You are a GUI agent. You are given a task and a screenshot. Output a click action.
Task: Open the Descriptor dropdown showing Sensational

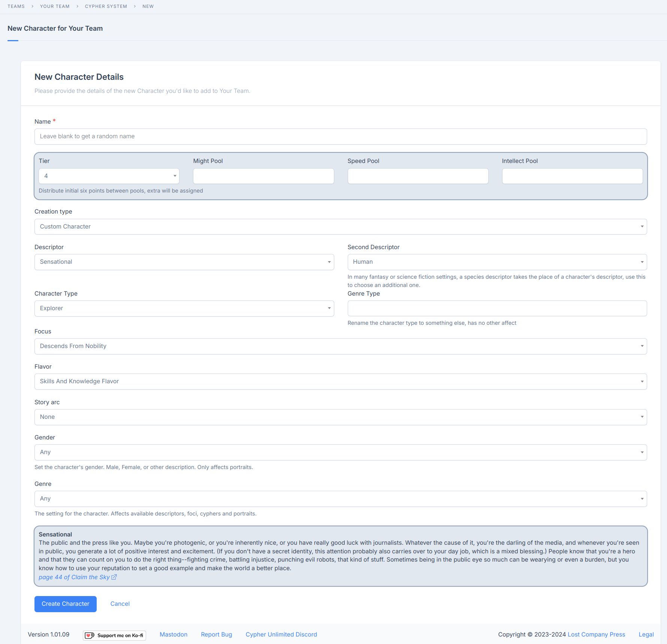[184, 262]
